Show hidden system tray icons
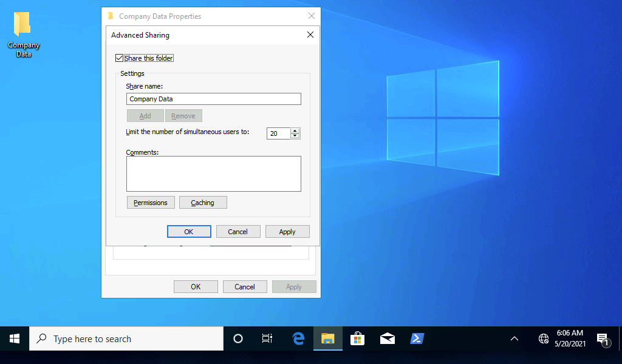This screenshot has width=622, height=364. coord(514,339)
